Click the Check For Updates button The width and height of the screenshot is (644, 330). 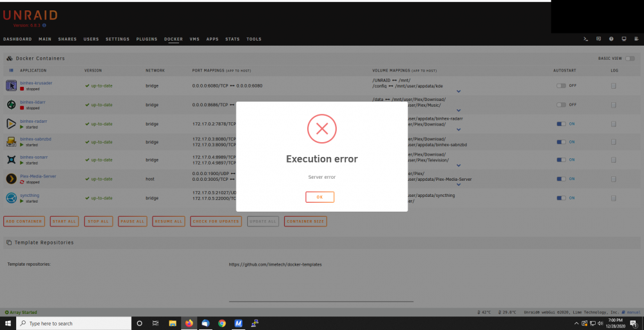(x=216, y=221)
